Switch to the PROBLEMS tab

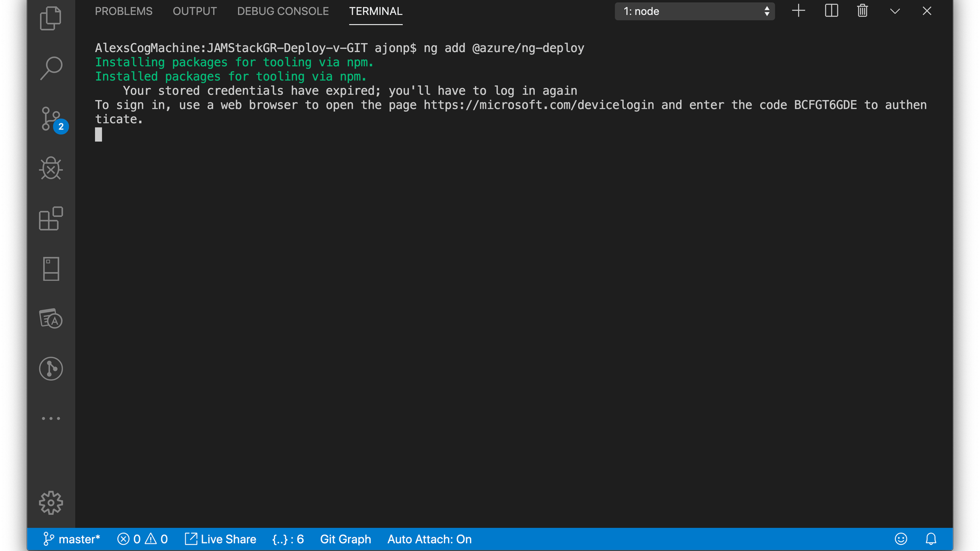(x=124, y=11)
